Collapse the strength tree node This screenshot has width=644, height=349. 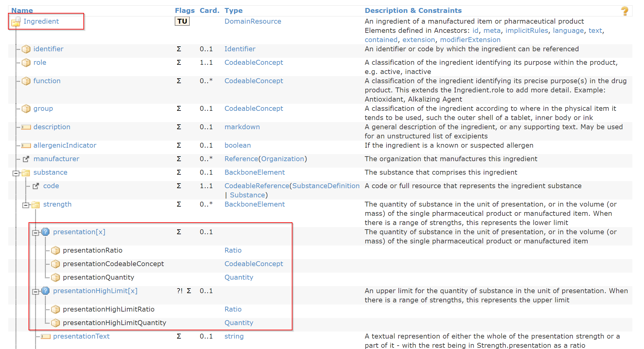26,204
